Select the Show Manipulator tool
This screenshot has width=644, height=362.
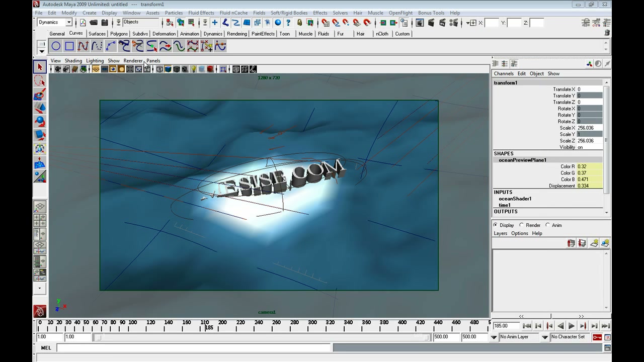pyautogui.click(x=40, y=176)
